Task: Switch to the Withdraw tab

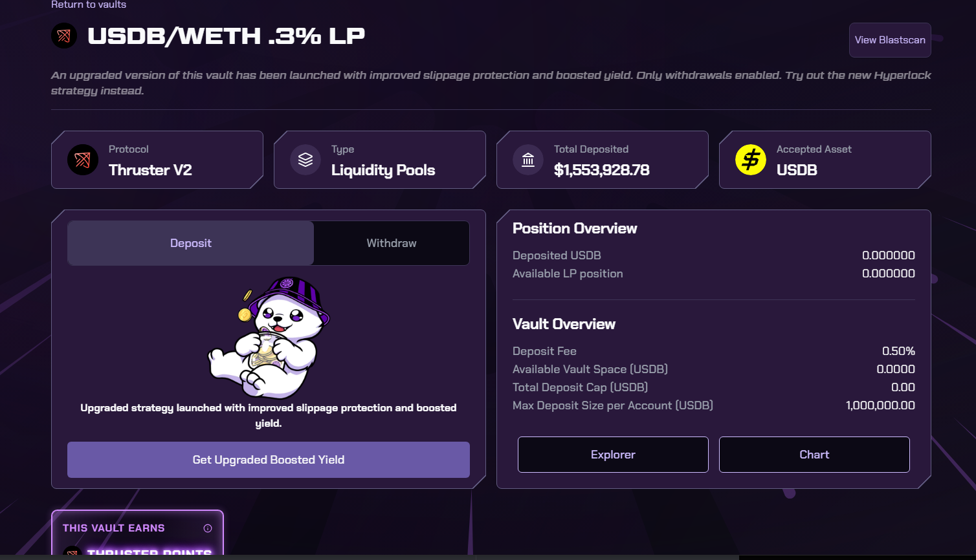Action: (x=392, y=243)
